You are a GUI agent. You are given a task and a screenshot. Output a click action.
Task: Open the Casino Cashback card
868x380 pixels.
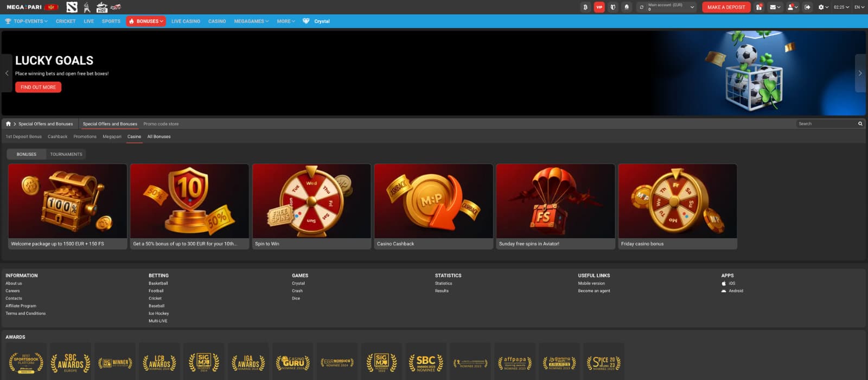coord(433,206)
